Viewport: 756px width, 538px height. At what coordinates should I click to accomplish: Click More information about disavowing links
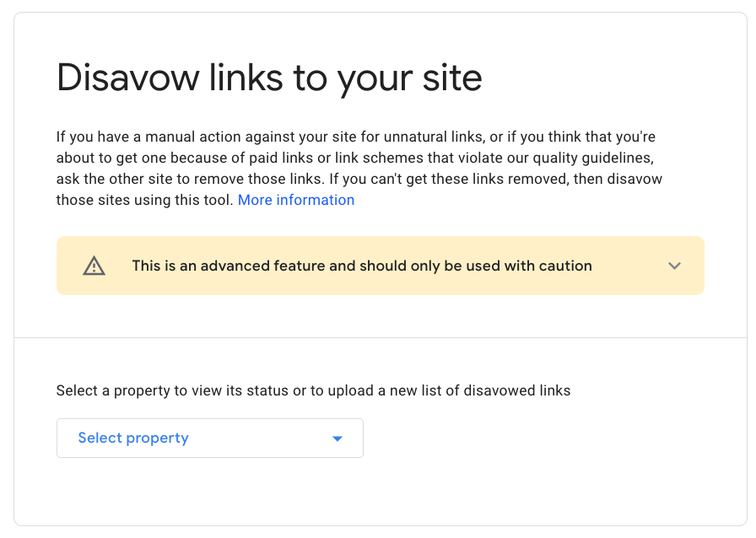click(295, 200)
